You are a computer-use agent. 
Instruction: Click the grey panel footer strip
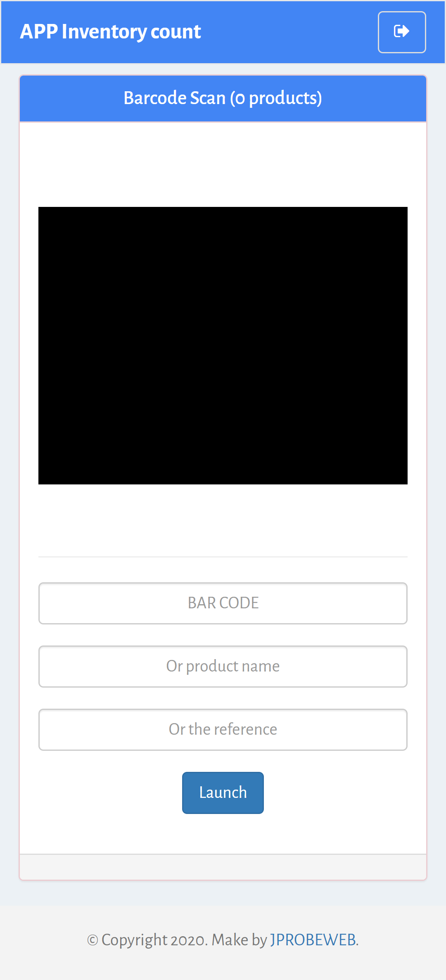coord(223,867)
